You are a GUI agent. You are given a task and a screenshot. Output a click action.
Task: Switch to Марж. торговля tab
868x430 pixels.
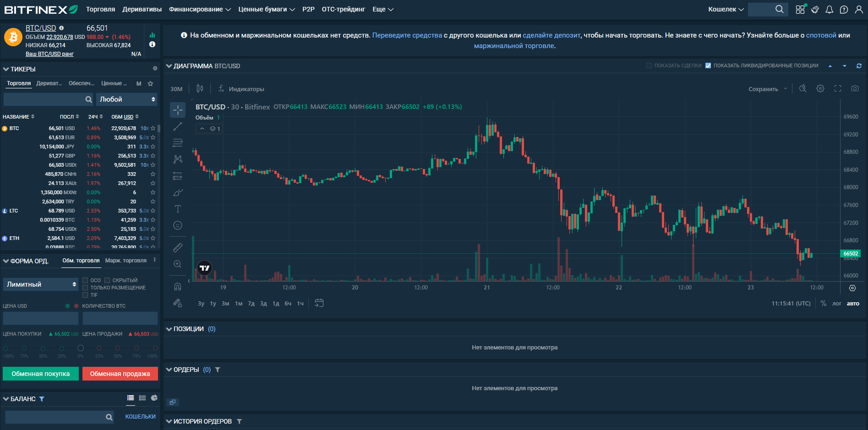coord(126,261)
